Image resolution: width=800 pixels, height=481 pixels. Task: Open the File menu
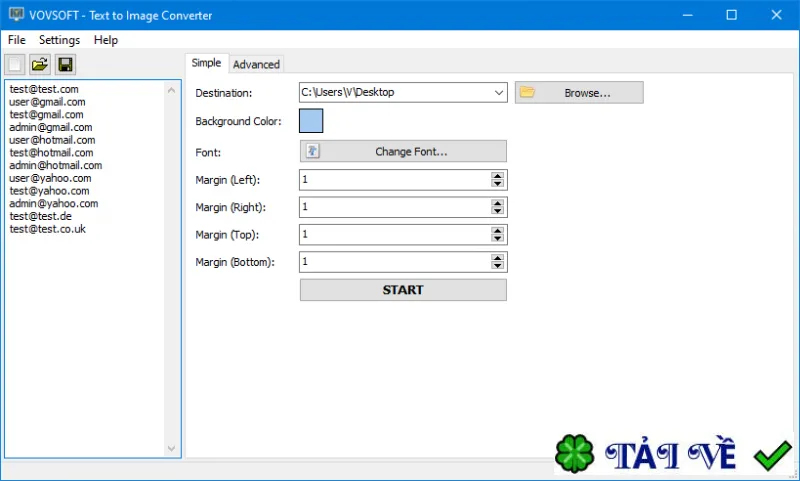[17, 40]
